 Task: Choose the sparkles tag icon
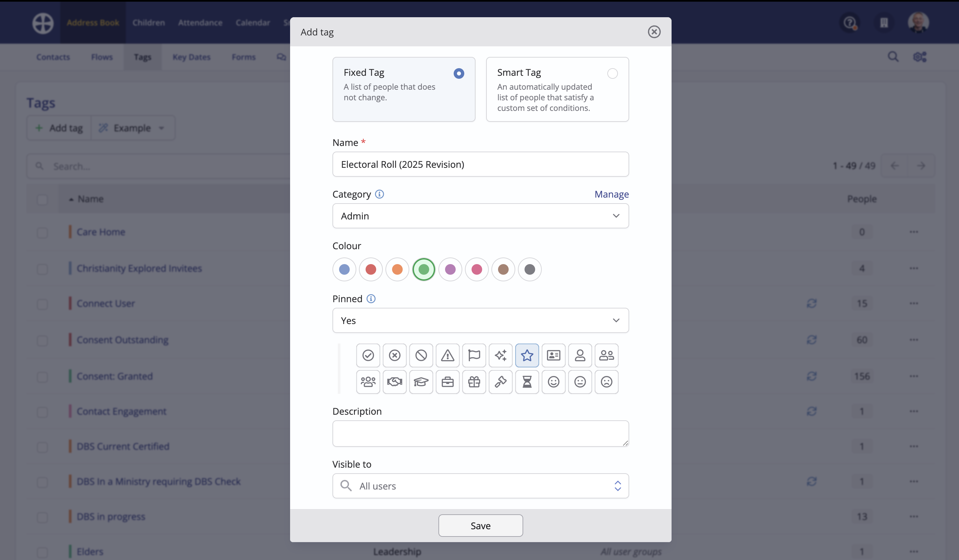tap(500, 355)
